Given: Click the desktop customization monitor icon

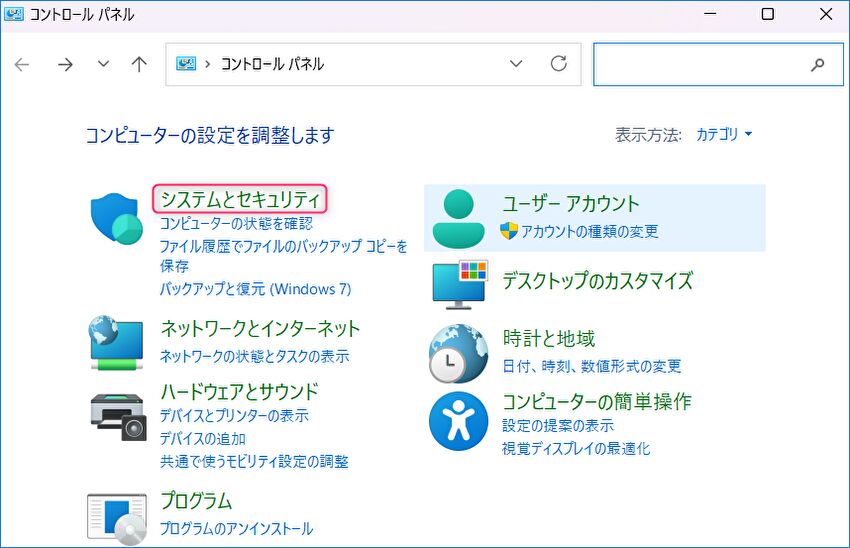Looking at the screenshot, I should [x=460, y=283].
